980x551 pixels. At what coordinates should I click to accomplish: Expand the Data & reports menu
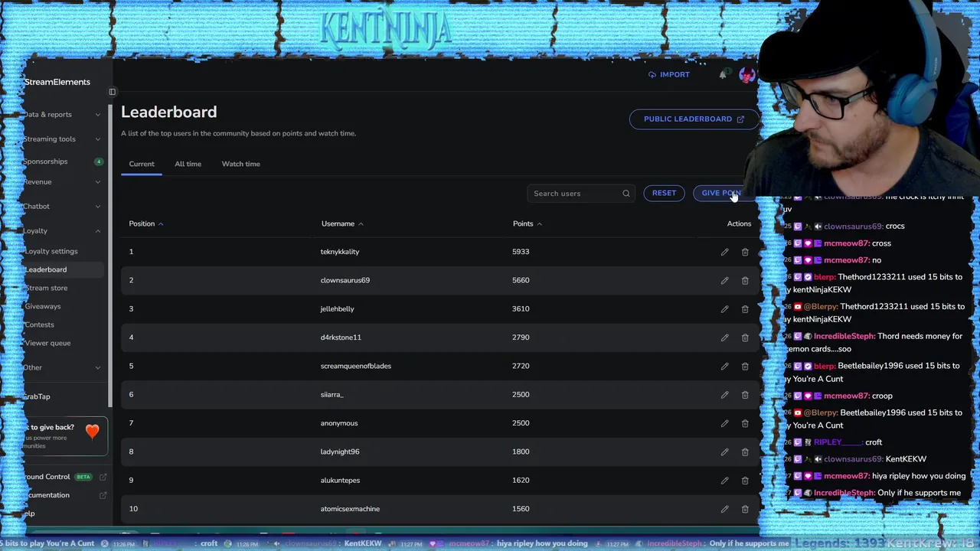click(x=62, y=115)
